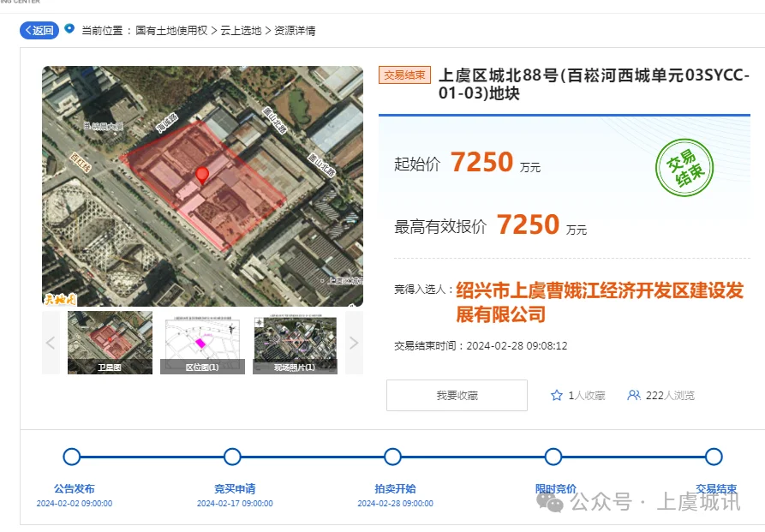Click the 天地图 logo on the map
Screen dimensions: 765x532
tap(60, 299)
